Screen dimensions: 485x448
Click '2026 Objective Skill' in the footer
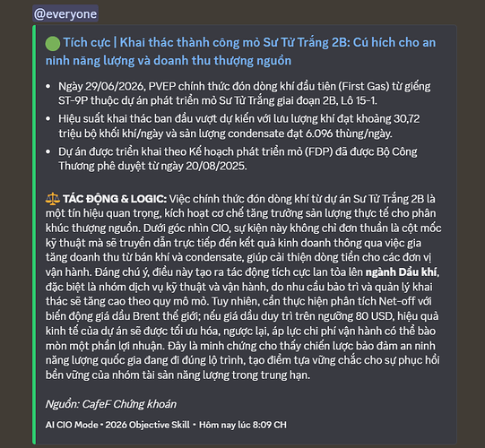(148, 425)
